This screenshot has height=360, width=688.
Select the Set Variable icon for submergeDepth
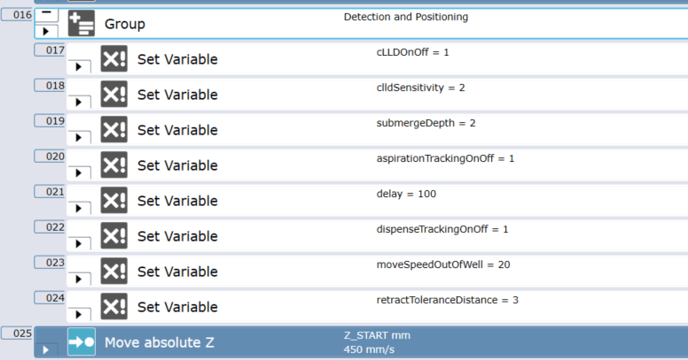pyautogui.click(x=114, y=130)
